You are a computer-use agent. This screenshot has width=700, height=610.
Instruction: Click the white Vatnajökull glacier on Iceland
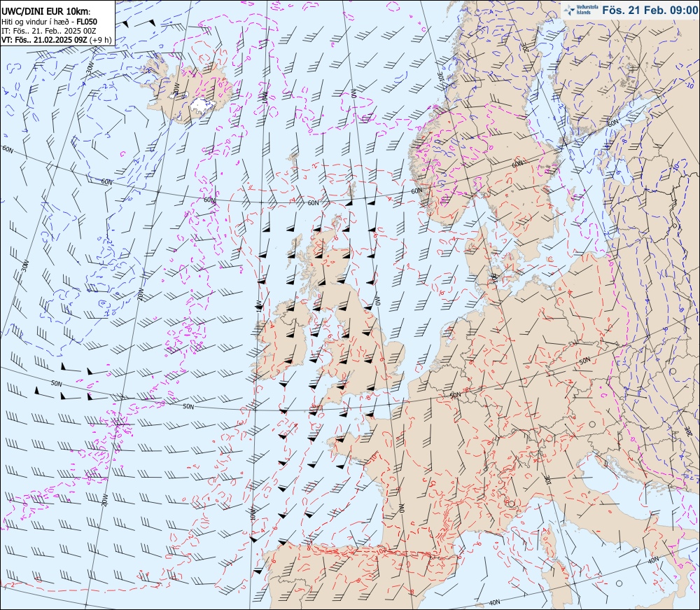coord(202,105)
